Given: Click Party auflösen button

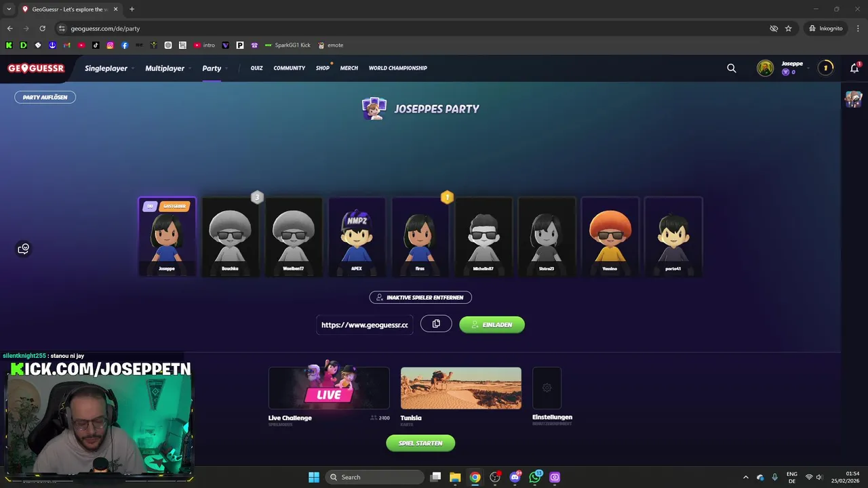Looking at the screenshot, I should point(45,97).
